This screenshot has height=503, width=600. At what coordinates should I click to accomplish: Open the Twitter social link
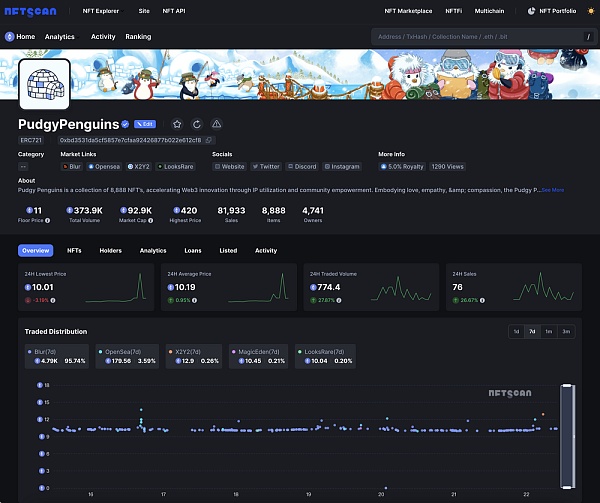[x=267, y=166]
